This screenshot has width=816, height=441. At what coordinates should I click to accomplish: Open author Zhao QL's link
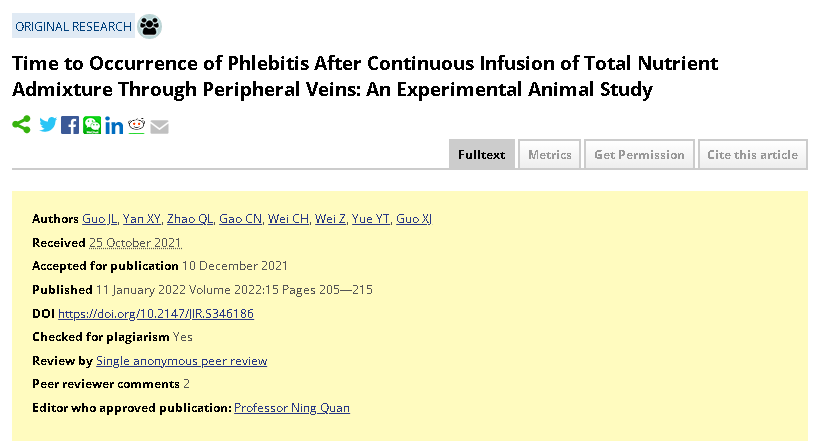coord(190,219)
